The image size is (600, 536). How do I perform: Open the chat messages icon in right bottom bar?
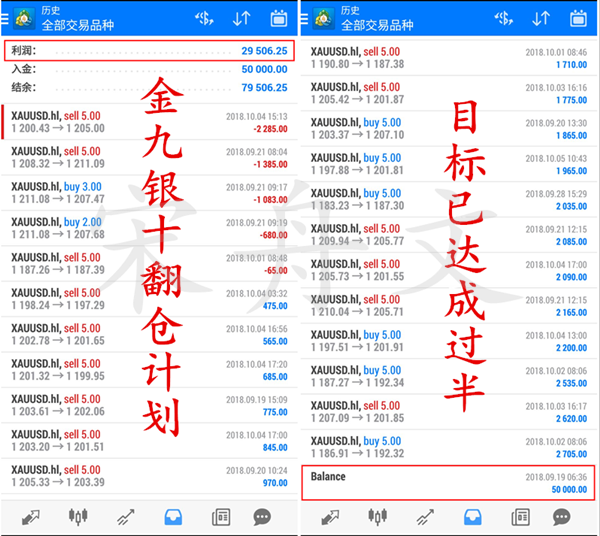562,517
